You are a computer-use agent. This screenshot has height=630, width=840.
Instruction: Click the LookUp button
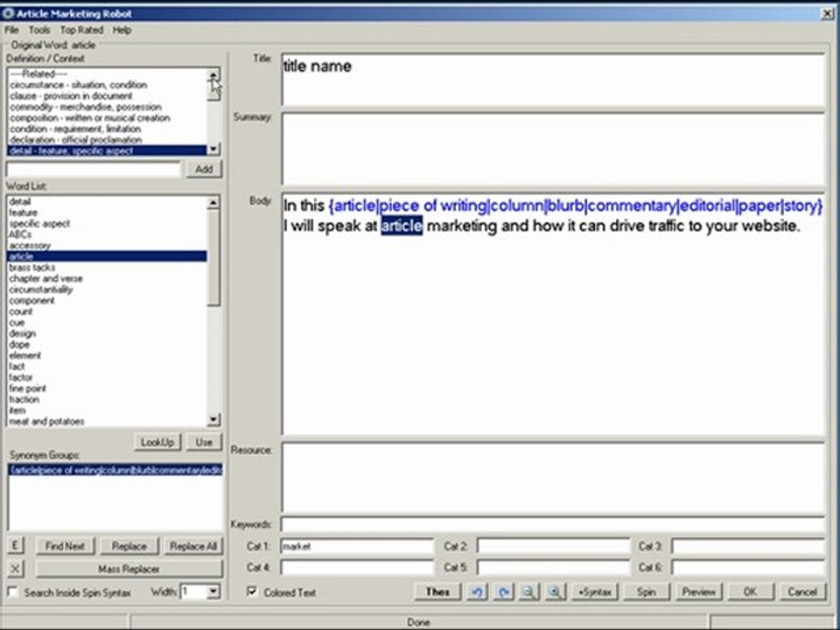click(157, 442)
